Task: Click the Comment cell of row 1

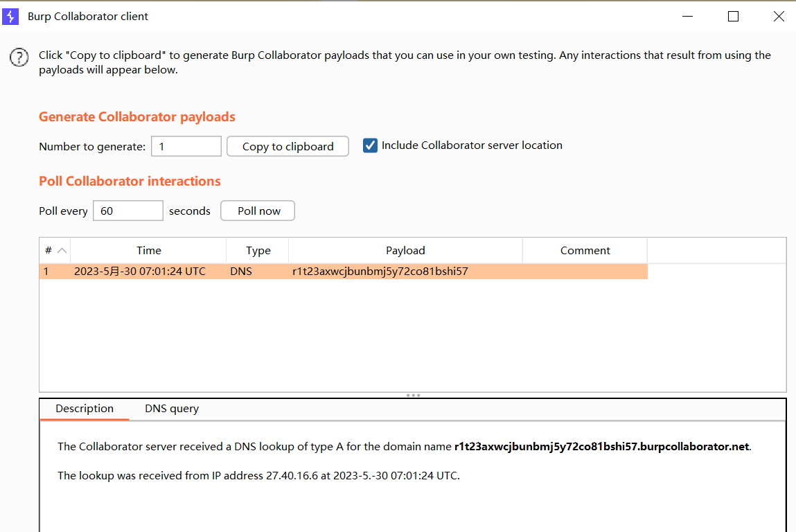Action: 585,272
